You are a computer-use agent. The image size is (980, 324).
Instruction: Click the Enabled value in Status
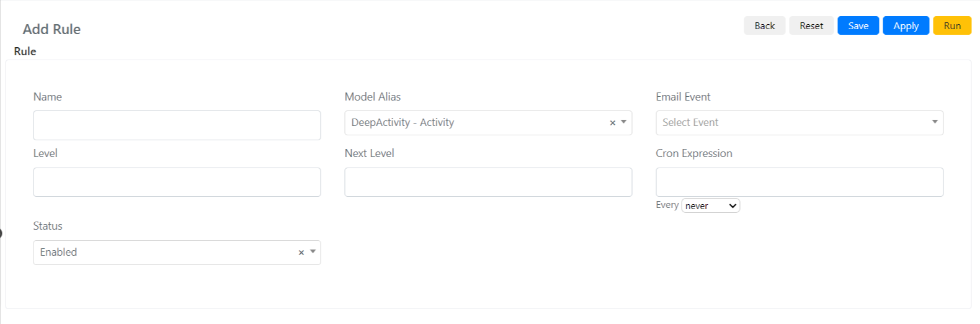[x=58, y=252]
